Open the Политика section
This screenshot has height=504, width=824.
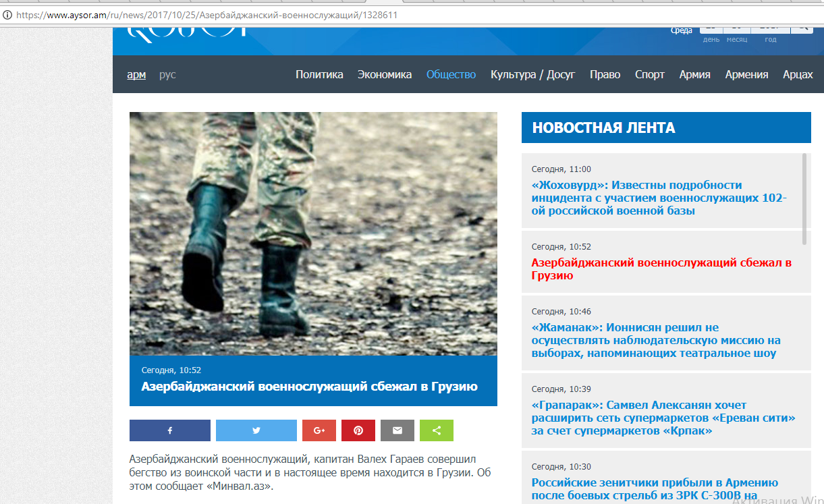coord(319,75)
